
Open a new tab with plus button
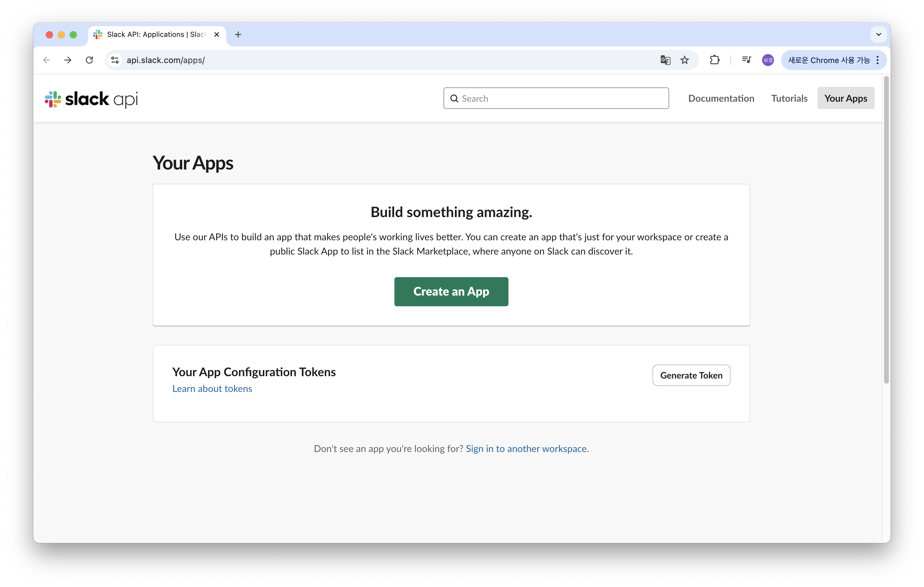(x=238, y=34)
